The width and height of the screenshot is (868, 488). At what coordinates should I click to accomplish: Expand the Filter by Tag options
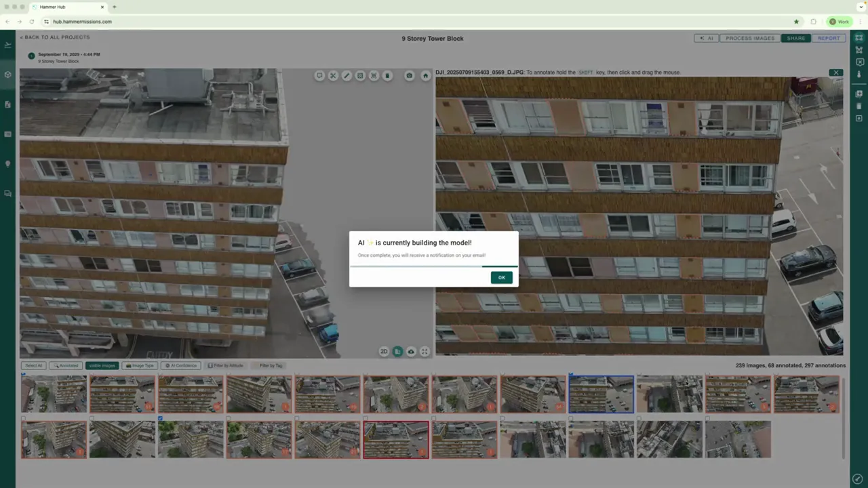tap(271, 365)
